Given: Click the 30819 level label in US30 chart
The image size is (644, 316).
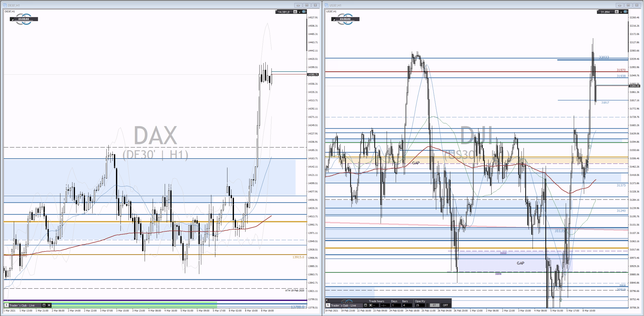Looking at the screenshot, I should pyautogui.click(x=621, y=289).
